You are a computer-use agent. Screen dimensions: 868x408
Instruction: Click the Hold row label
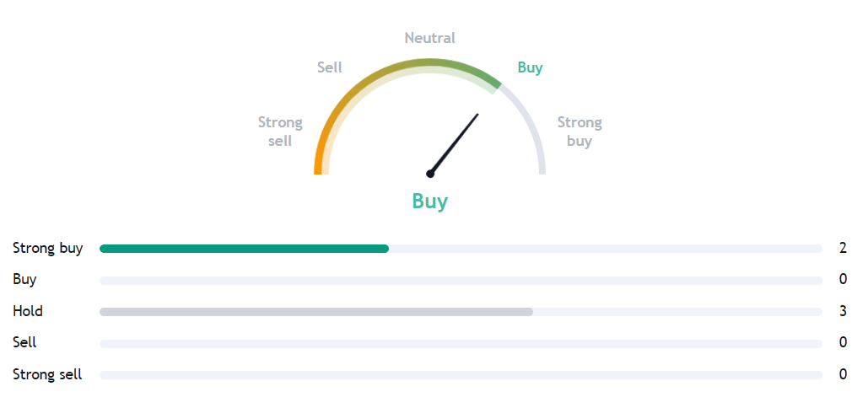[28, 311]
